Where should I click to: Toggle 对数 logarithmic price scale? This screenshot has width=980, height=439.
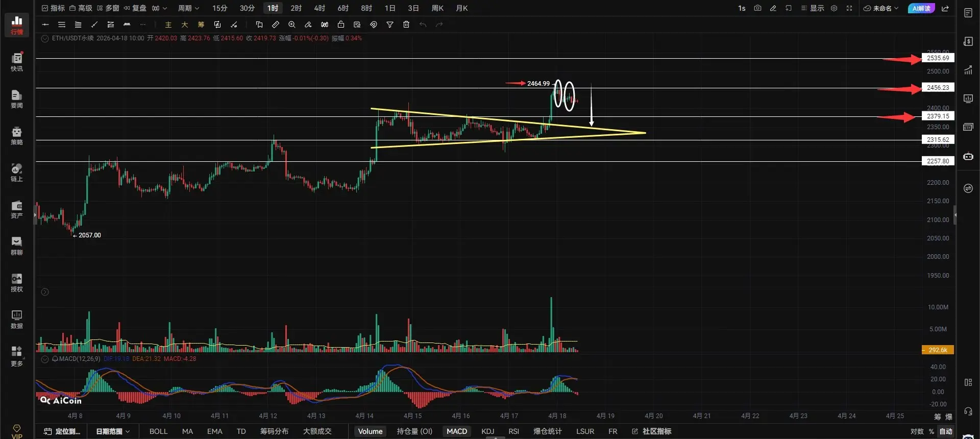coord(917,431)
